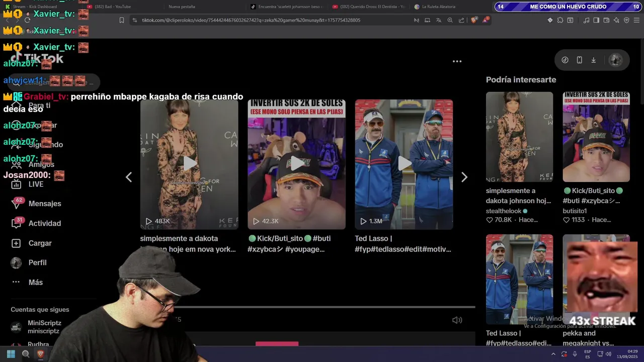Open the butisito1 author name
This screenshot has height=362, width=644.
pos(575,211)
